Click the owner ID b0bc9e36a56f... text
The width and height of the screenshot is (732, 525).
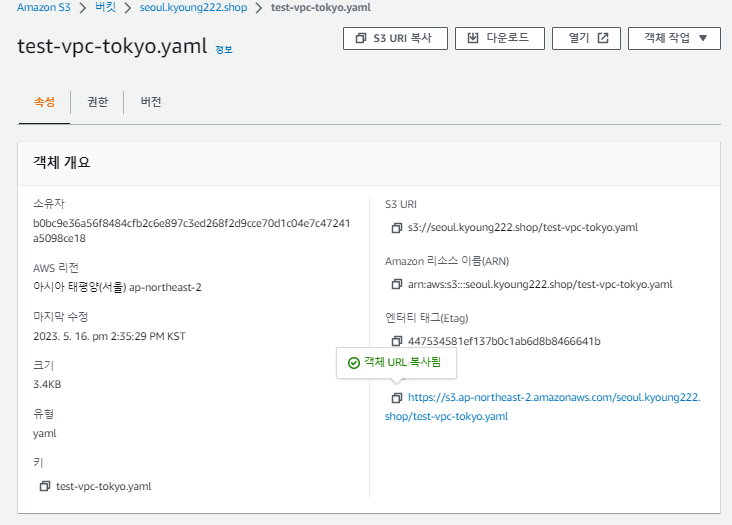(191, 231)
